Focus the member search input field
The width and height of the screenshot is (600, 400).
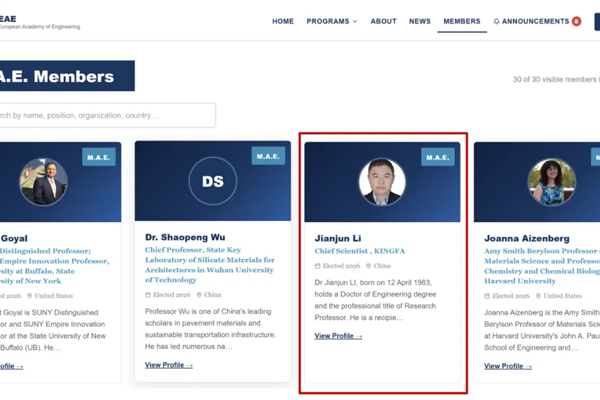[107, 115]
